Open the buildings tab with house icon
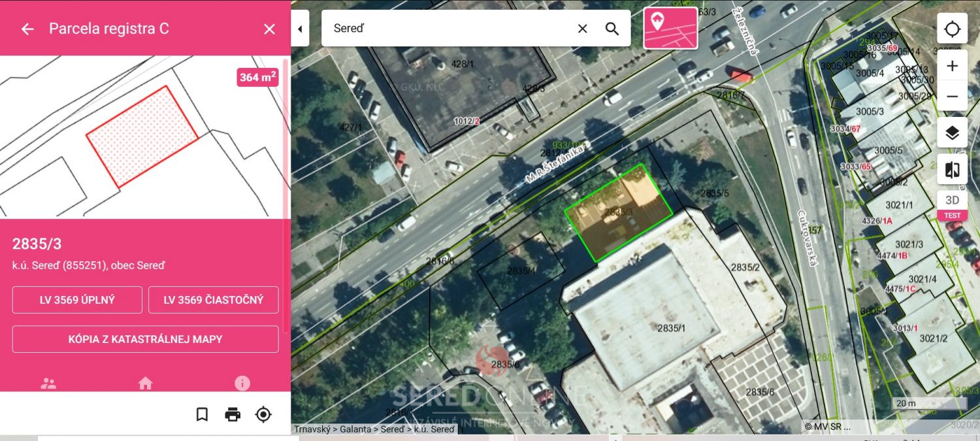 tap(145, 384)
